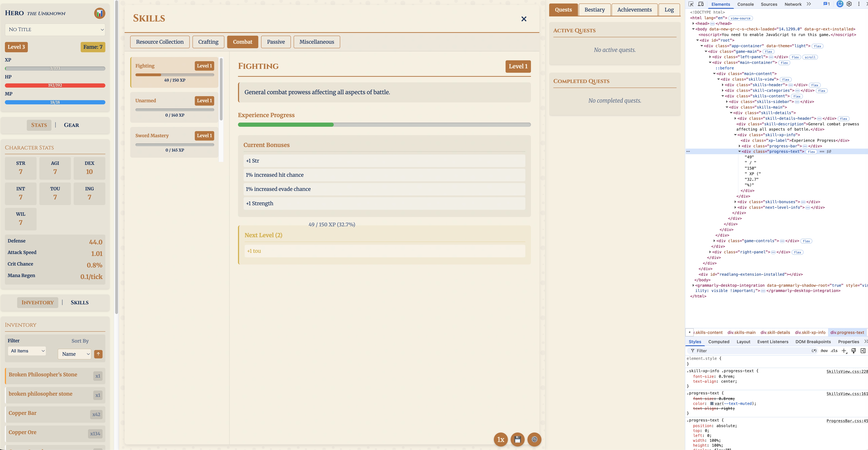Image resolution: width=868 pixels, height=450 pixels.
Task: Toggle .cls class editor
Action: [x=834, y=351]
